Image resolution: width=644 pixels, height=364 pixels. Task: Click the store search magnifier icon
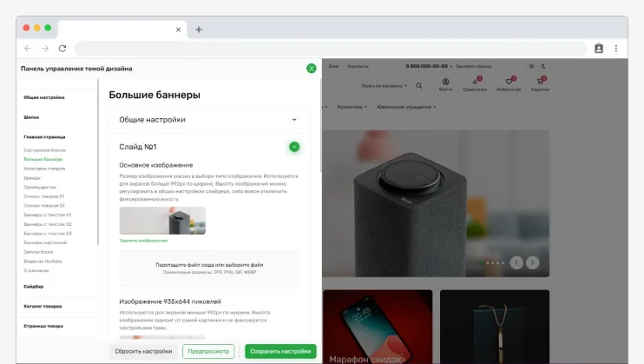pos(419,86)
